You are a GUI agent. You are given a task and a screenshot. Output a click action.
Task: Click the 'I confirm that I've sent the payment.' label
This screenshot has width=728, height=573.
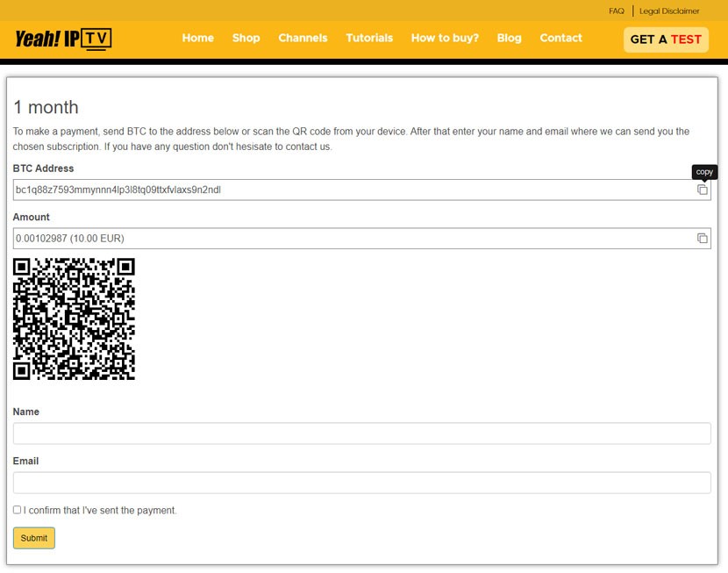click(x=100, y=511)
